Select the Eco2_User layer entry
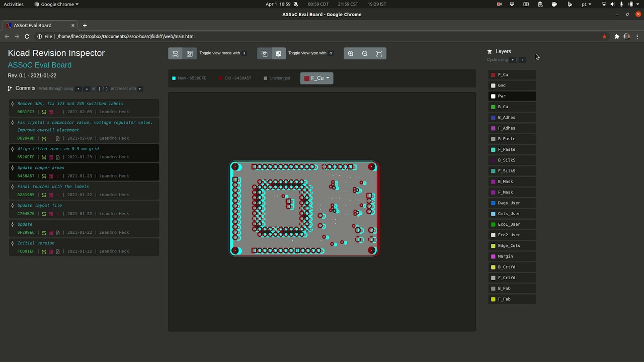This screenshot has height=362, width=644. tap(512, 235)
